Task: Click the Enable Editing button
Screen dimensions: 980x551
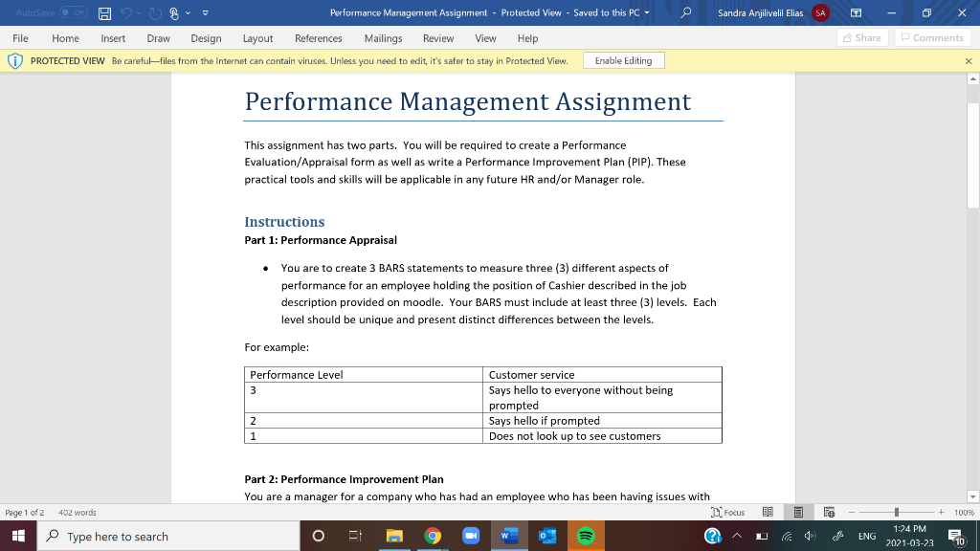Action: click(623, 59)
